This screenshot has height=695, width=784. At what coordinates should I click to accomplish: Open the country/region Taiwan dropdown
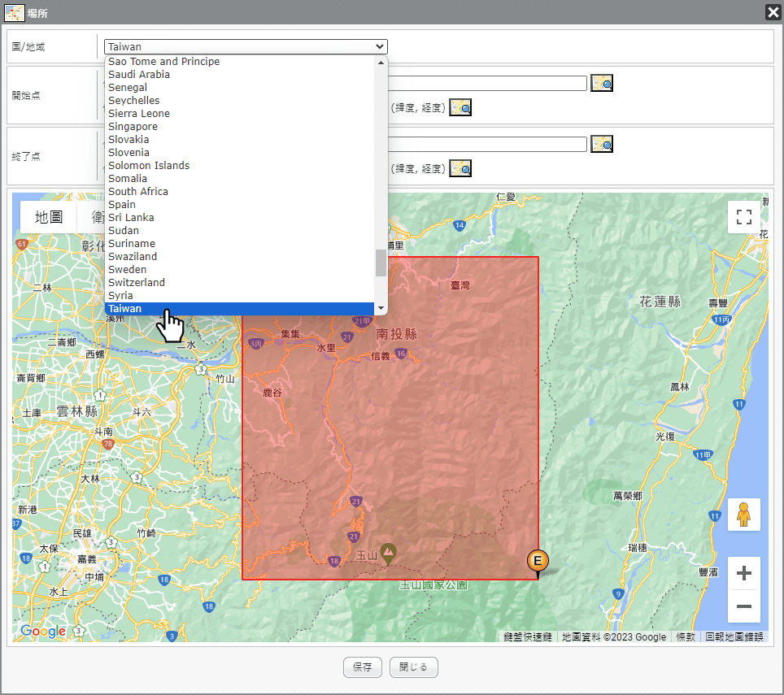click(x=246, y=46)
